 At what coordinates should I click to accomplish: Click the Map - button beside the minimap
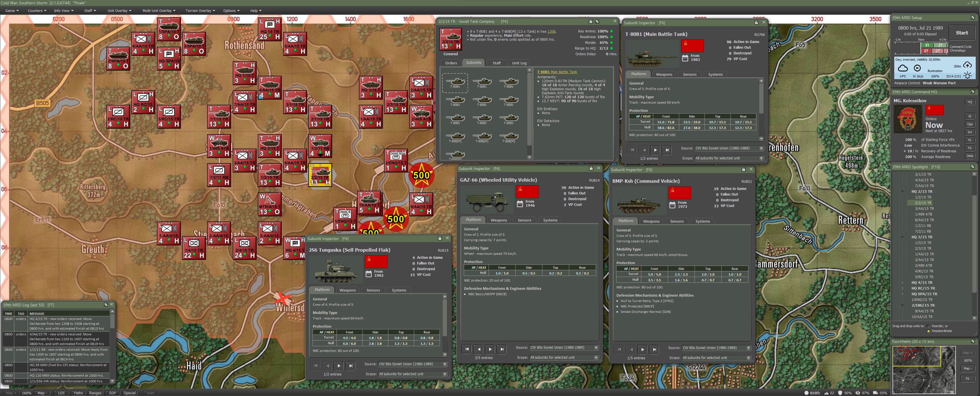coord(967,368)
